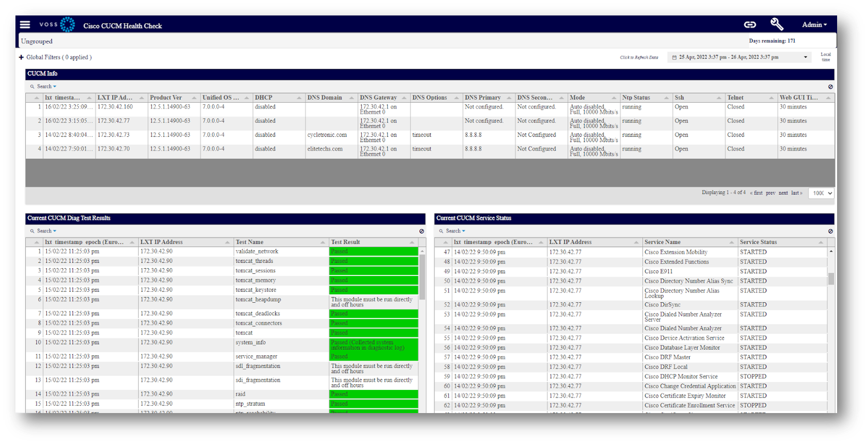Viewport: 868px width, 444px height.
Task: Sort by Ssh column header
Action: coord(699,97)
